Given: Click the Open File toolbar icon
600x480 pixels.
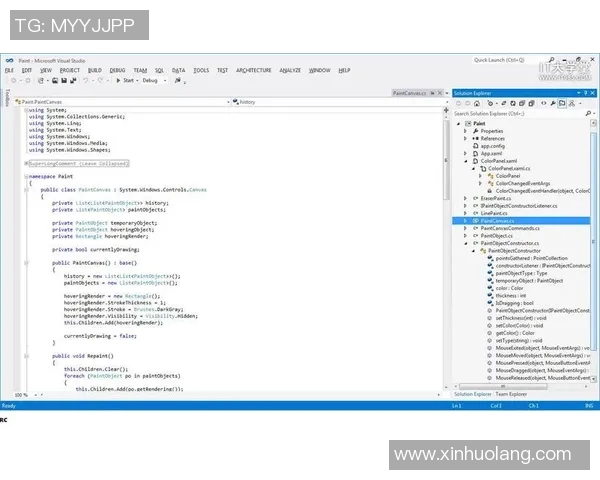Looking at the screenshot, I should pos(55,81).
